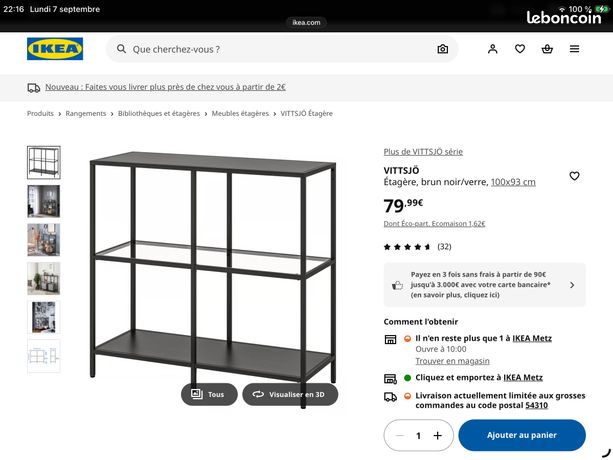This screenshot has width=613, height=460.
Task: Focus the Que cherchez-vous search field
Action: tap(281, 49)
